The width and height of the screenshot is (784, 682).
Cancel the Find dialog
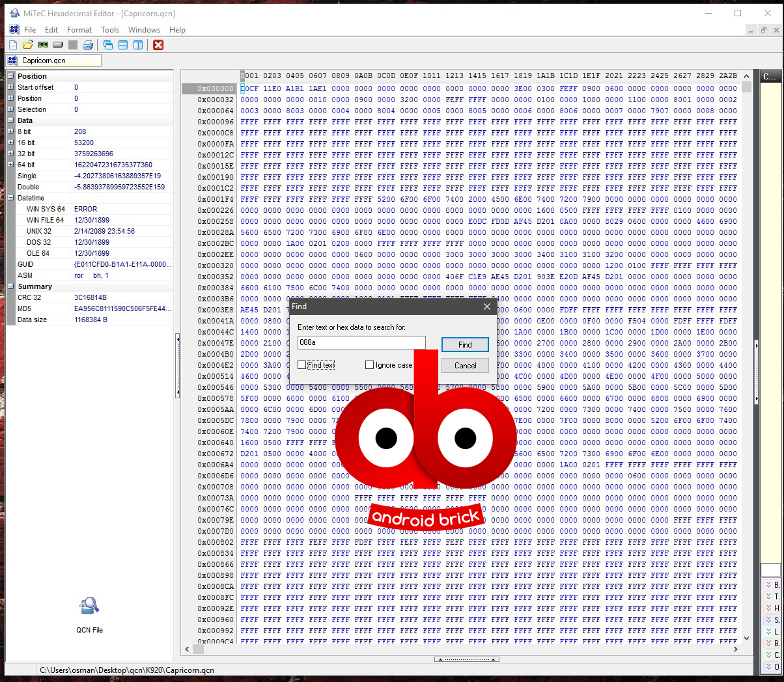465,366
